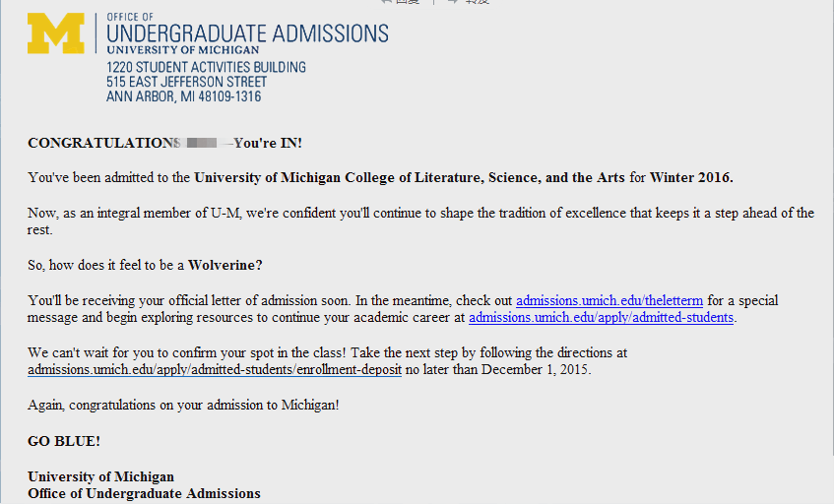This screenshot has width=834, height=504.
Task: Click the blurred recipient name
Action: [x=202, y=143]
